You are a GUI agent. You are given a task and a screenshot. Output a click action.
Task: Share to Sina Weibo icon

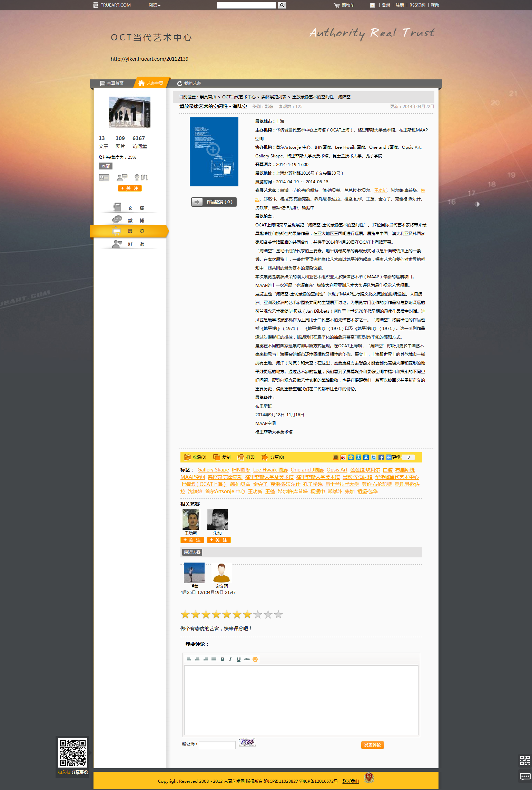[343, 457]
